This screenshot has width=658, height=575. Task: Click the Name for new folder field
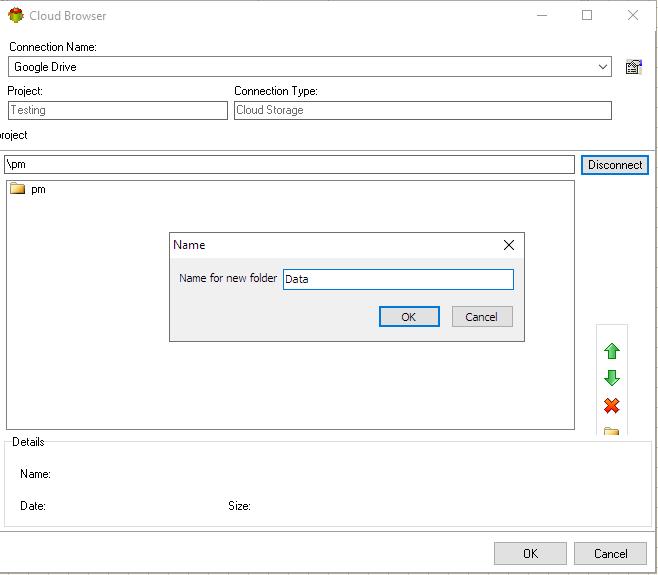398,279
